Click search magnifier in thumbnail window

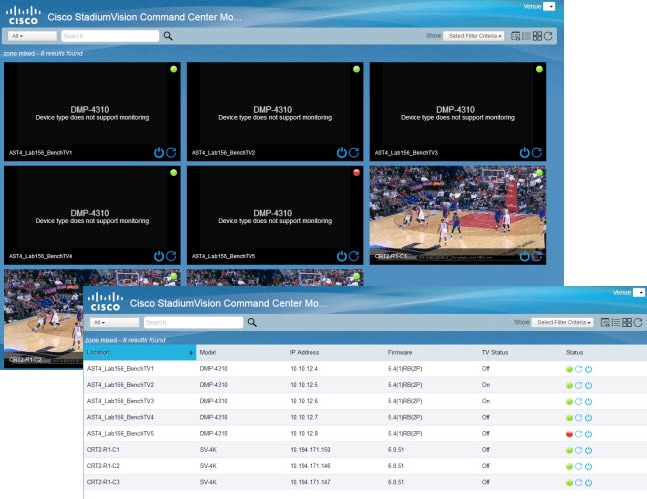[168, 36]
